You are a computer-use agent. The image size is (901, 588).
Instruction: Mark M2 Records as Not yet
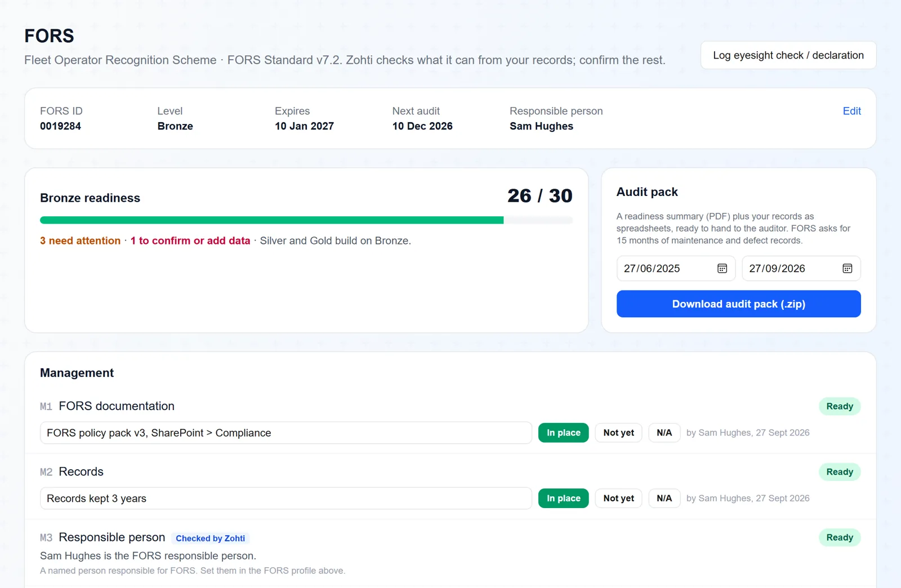coord(618,498)
